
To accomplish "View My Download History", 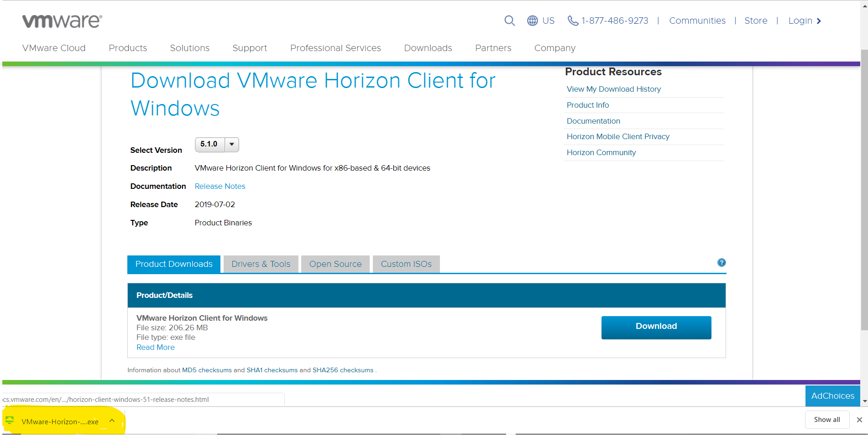I will click(613, 89).
